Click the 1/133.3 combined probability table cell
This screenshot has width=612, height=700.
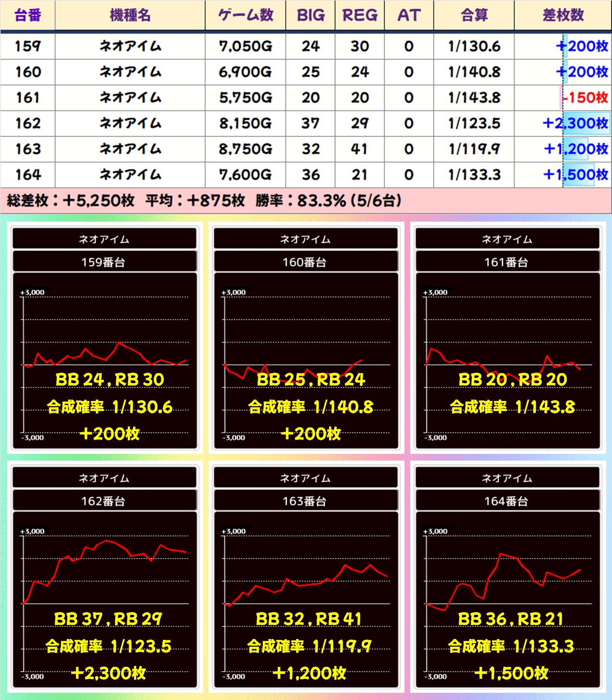click(474, 175)
